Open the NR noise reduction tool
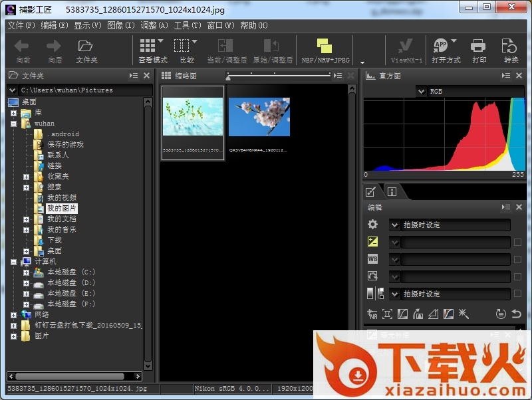This screenshot has width=532, height=400. 372,314
